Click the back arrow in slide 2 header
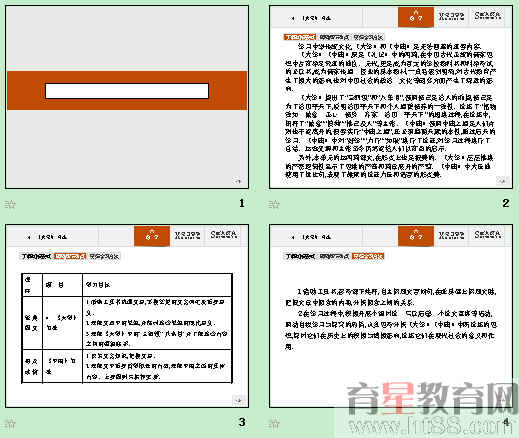This screenshot has width=519, height=438. pyautogui.click(x=293, y=18)
